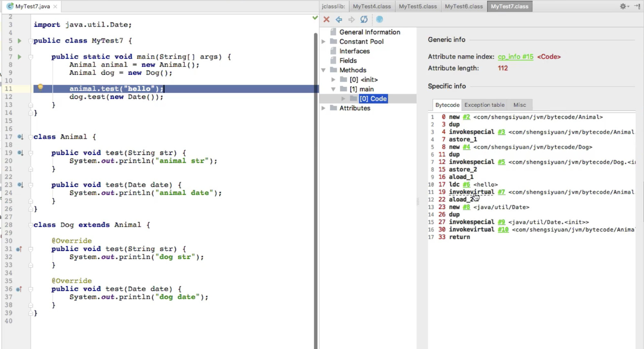
Task: Select the MyTest7.class tab
Action: (x=509, y=6)
